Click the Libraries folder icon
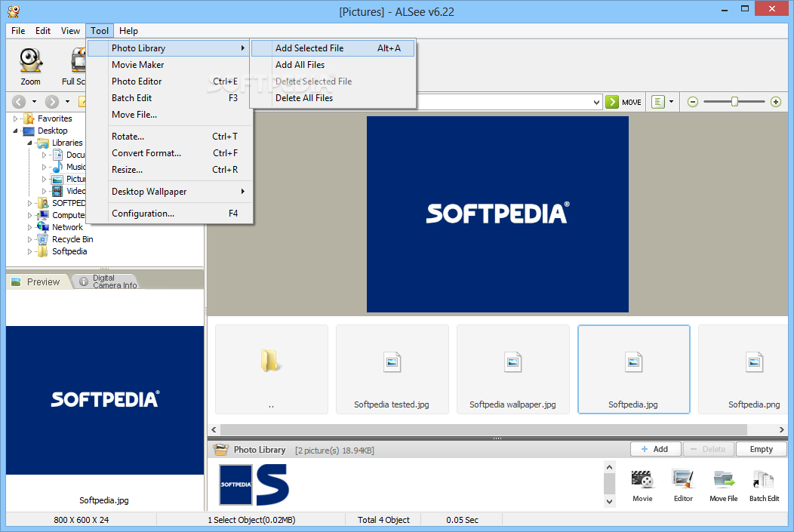Image resolution: width=794 pixels, height=532 pixels. click(x=43, y=143)
